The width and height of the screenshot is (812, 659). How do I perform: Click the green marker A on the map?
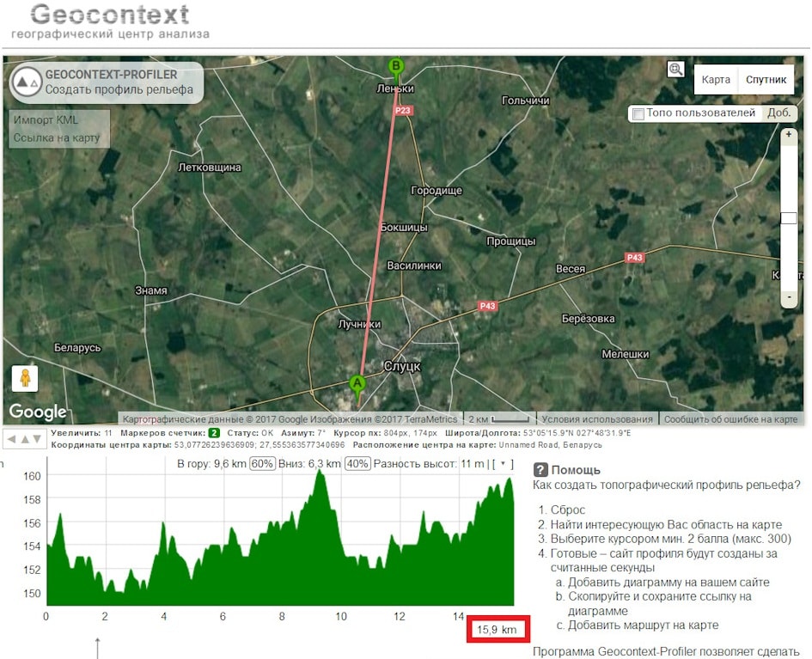[x=357, y=389]
